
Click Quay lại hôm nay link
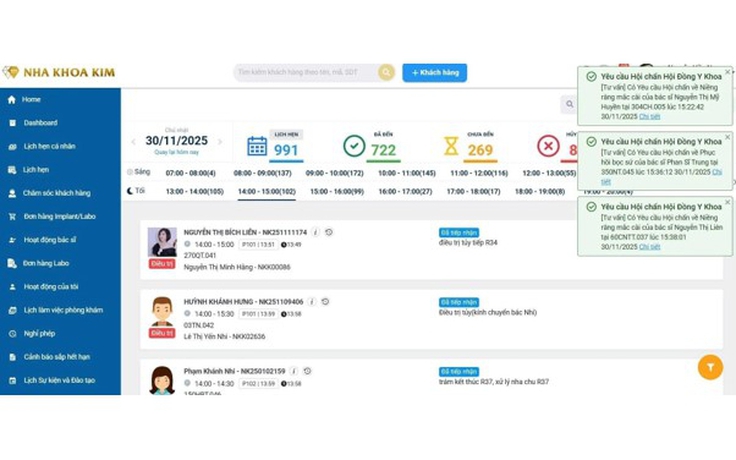click(176, 152)
